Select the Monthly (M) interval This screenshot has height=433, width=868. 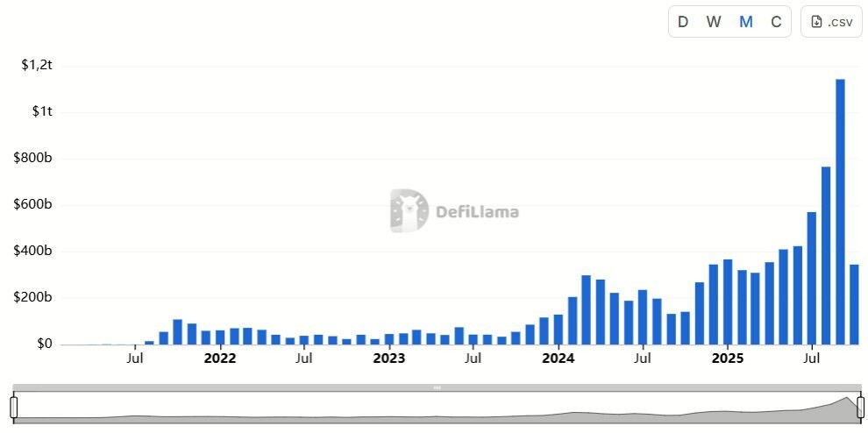coord(746,22)
